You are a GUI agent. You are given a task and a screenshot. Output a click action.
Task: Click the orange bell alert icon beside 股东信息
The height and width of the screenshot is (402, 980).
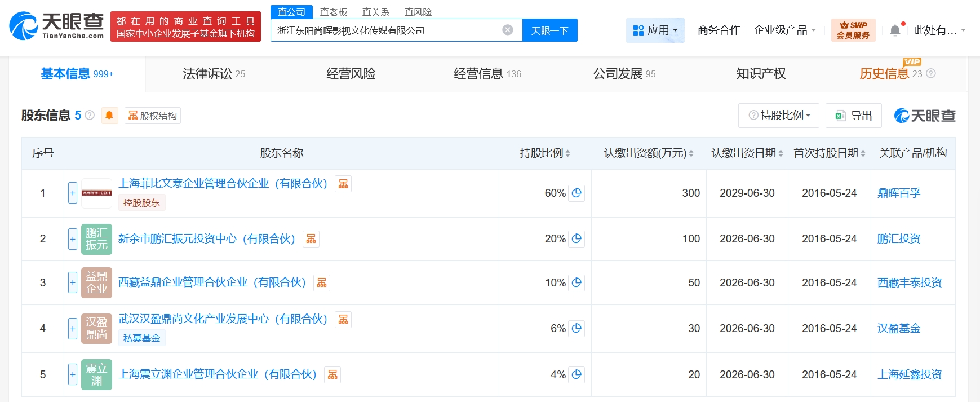coord(109,116)
